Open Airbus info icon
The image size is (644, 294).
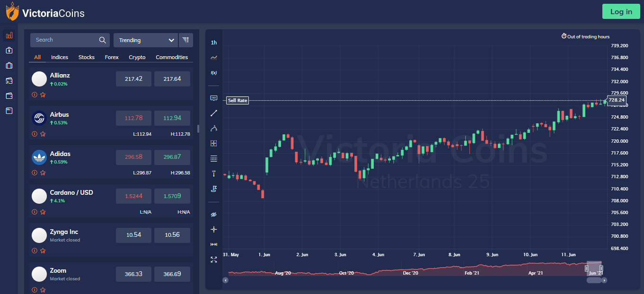coord(35,134)
